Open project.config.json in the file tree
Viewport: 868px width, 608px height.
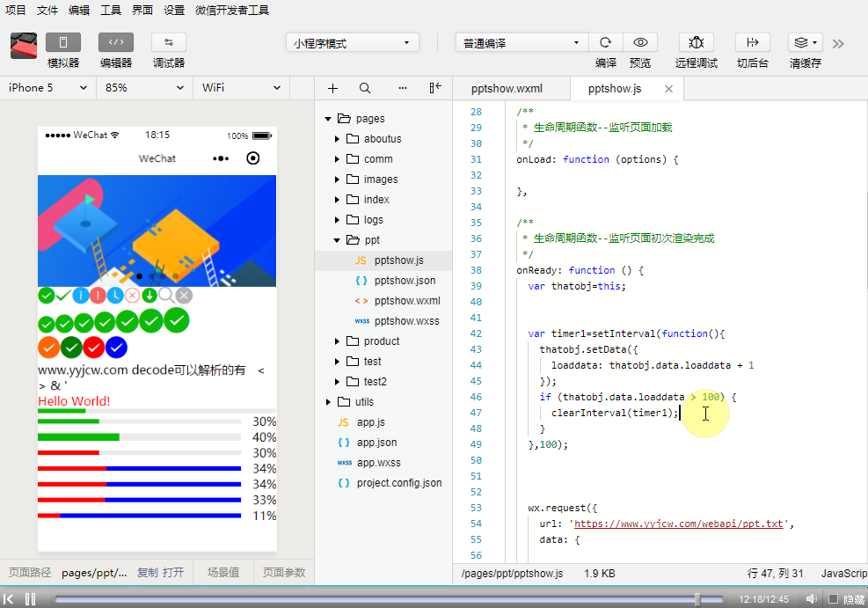[x=383, y=483]
